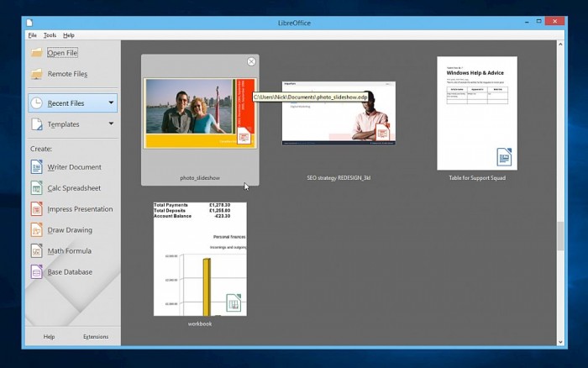Open the File menu
Viewport: 588px width, 368px height.
click(32, 35)
